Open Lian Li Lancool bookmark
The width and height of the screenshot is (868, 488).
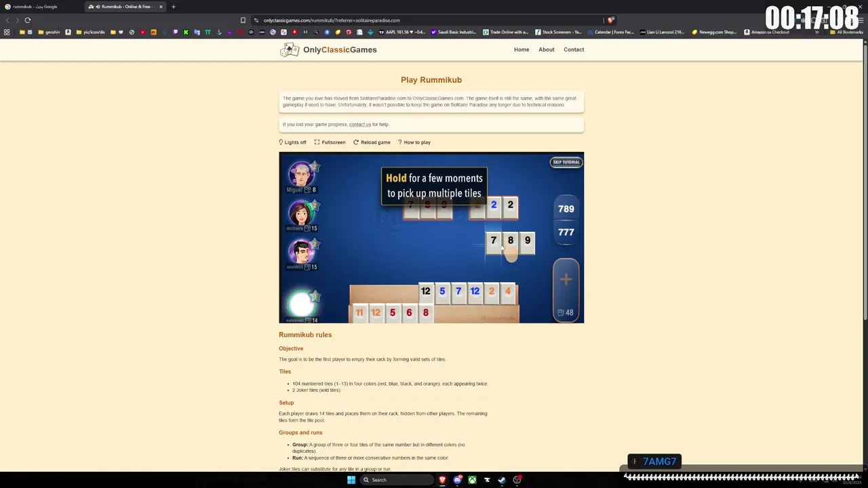coord(663,32)
